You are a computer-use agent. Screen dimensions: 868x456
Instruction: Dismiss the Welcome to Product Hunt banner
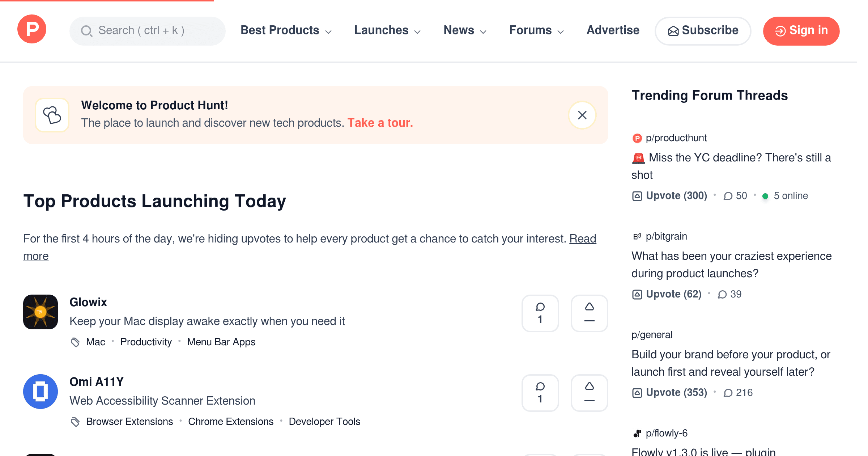(582, 115)
